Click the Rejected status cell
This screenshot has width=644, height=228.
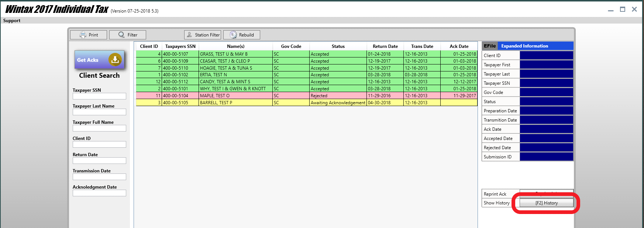[x=338, y=96]
